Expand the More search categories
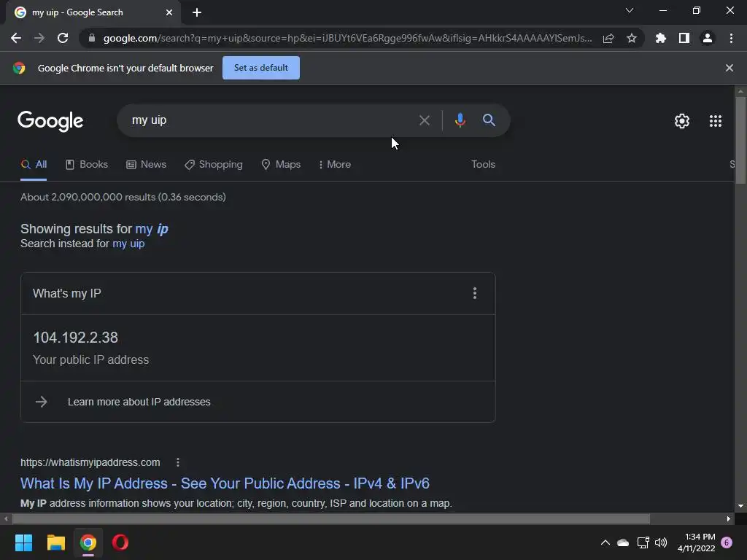The width and height of the screenshot is (747, 560). coord(334,164)
